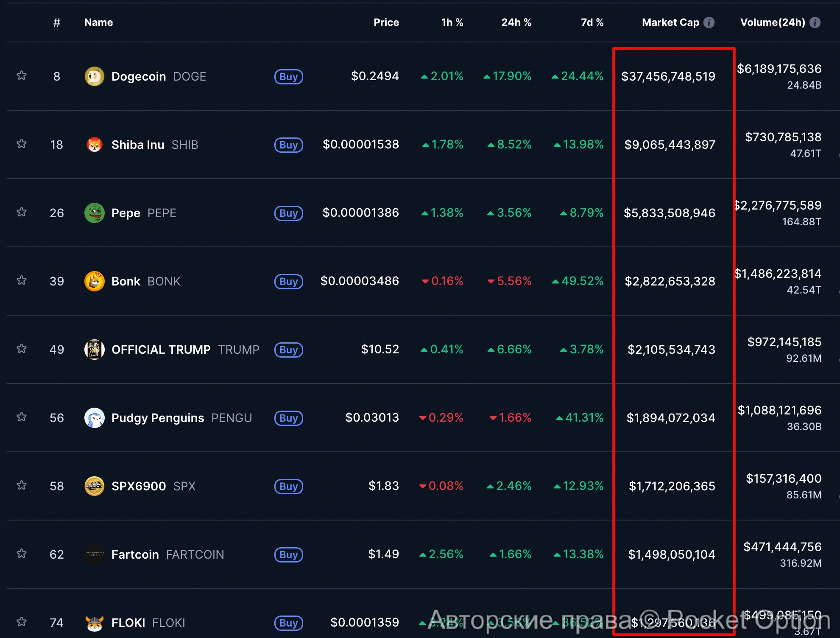Sort by the # rank column
The image size is (840, 638).
(56, 22)
